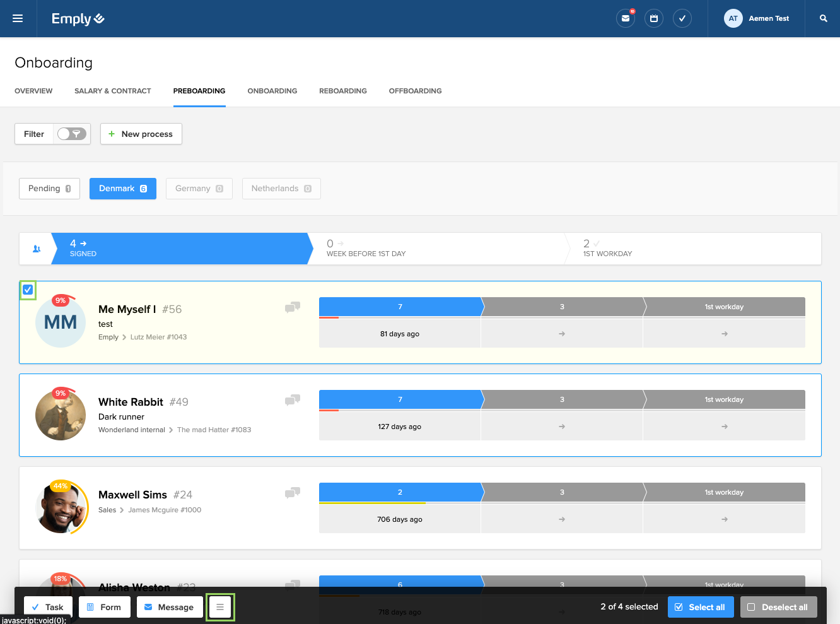Click Deselect all in bottom bar
840x624 pixels.
tap(778, 607)
